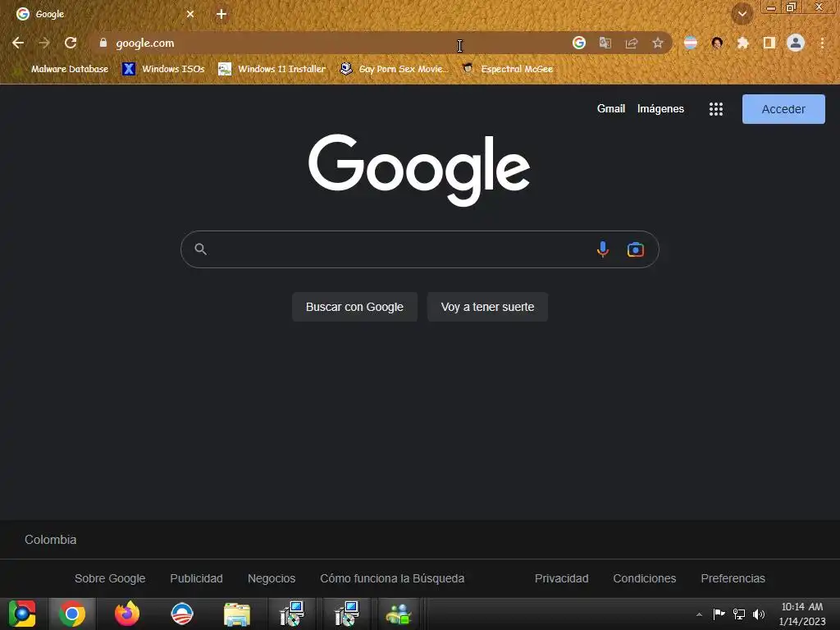Image resolution: width=840 pixels, height=630 pixels.
Task: Open Gmail link
Action: pyautogui.click(x=611, y=109)
